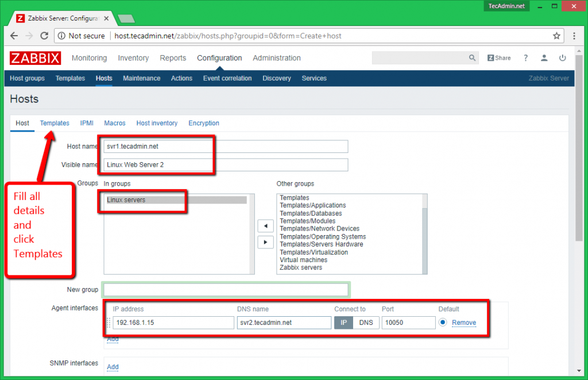Move group right with arrow button
This screenshot has width=588, height=380.
(x=265, y=242)
